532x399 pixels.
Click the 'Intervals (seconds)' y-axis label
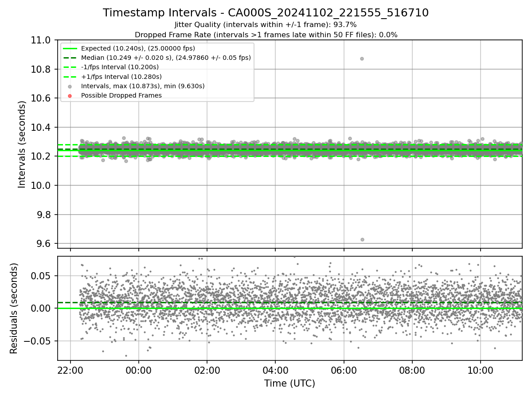pos(22,144)
